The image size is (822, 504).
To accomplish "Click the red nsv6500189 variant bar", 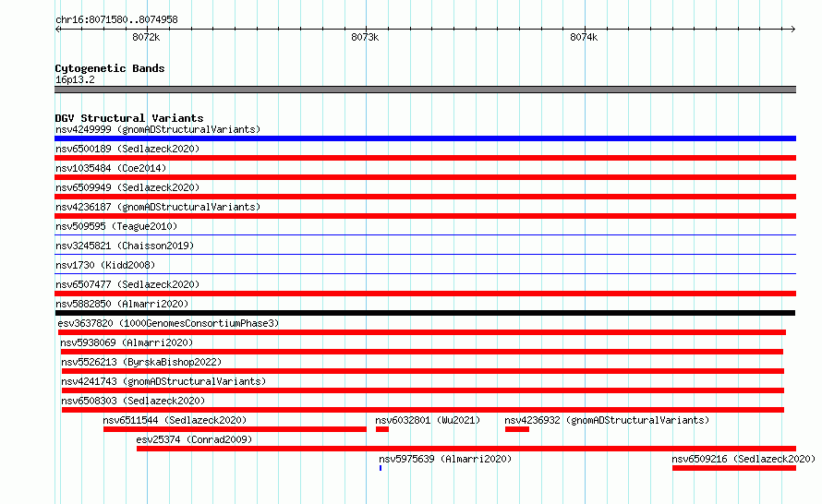I will tap(425, 158).
